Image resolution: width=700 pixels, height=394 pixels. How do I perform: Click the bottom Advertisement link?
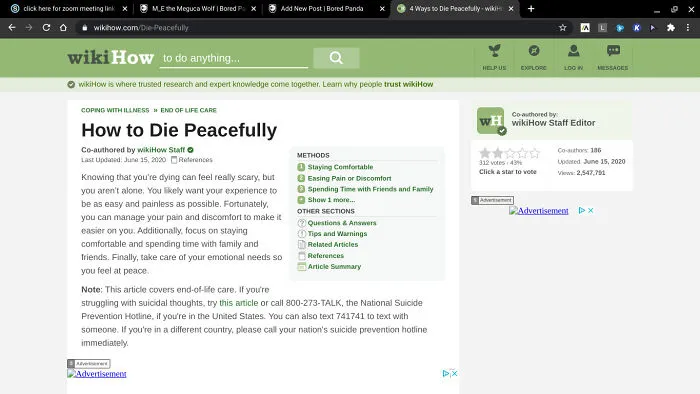[x=97, y=374]
